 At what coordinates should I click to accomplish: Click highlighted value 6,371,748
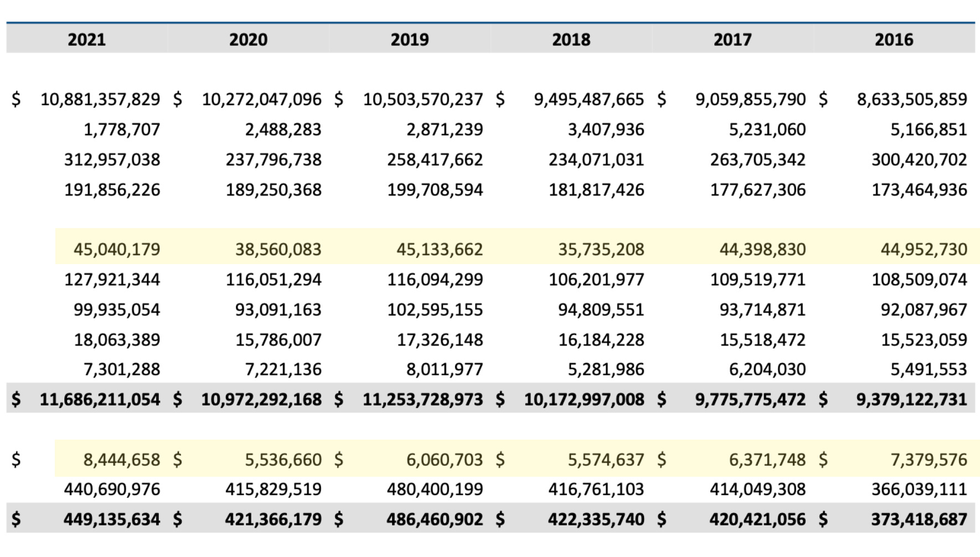(767, 460)
